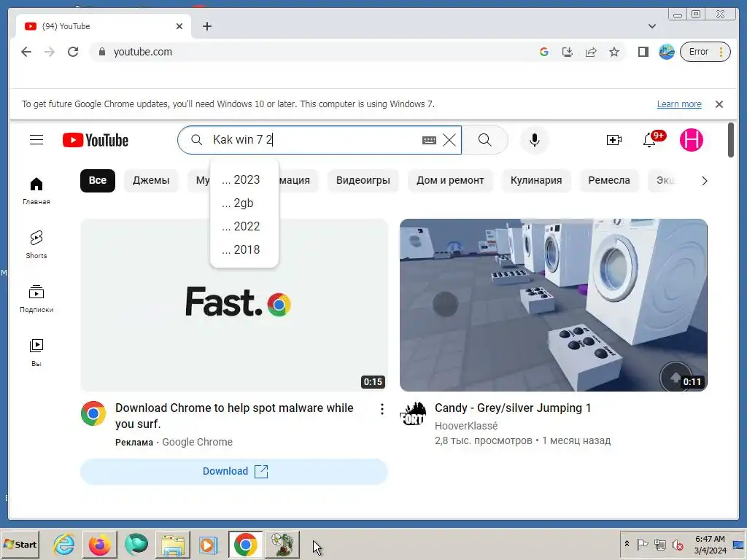Open the on-screen keyboard in search box
This screenshot has width=747, height=560.
429,140
